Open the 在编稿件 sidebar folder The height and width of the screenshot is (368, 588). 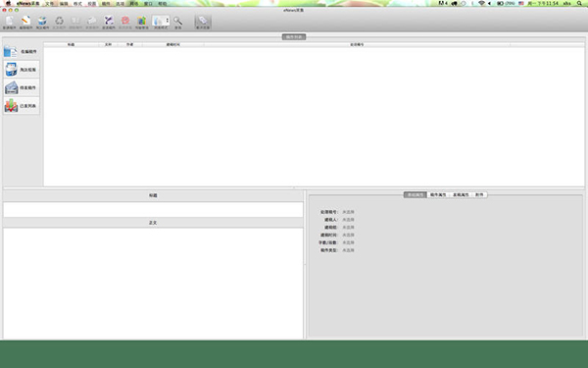[x=21, y=51]
